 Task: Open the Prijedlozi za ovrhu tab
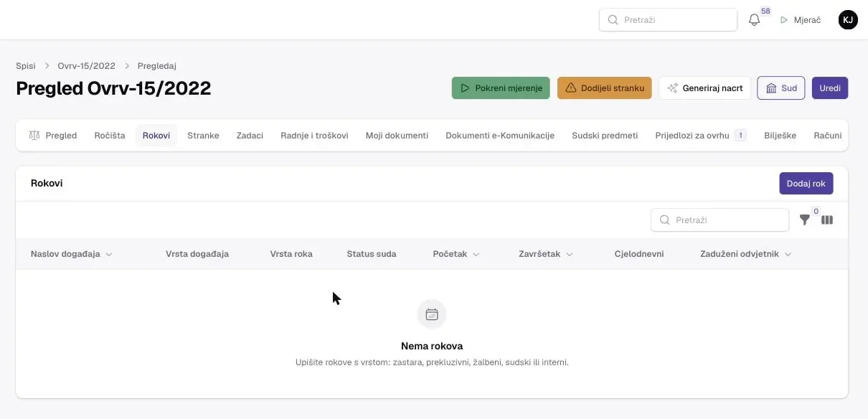click(701, 136)
